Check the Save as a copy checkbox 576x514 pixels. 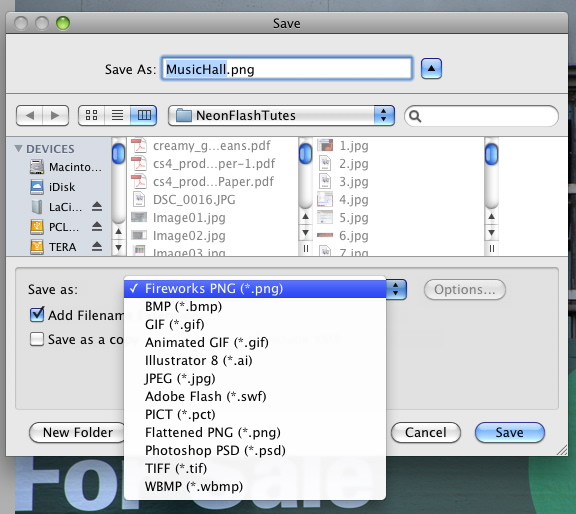[37, 339]
